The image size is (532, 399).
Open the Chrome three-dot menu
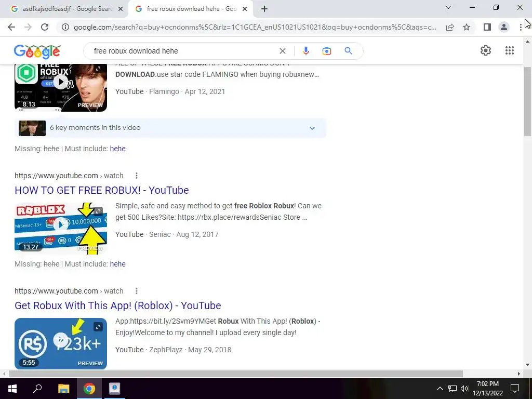pos(521,27)
